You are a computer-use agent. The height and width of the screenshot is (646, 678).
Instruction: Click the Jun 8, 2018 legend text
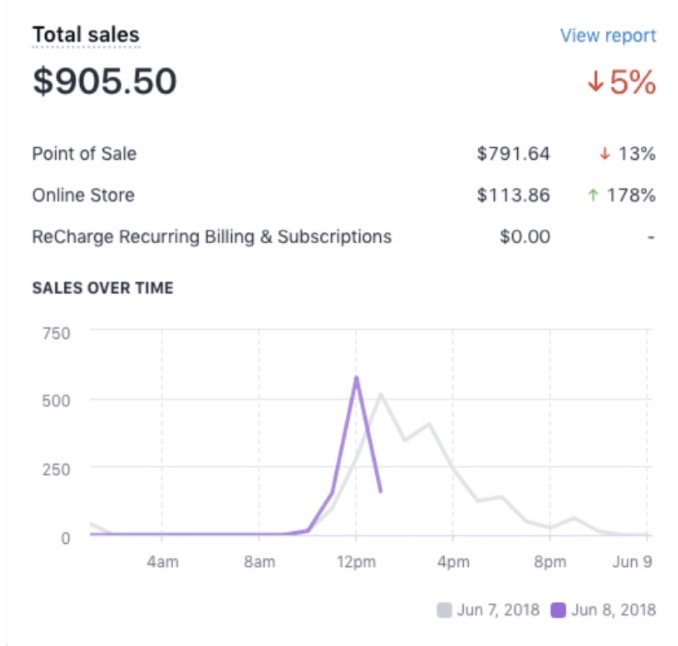[x=613, y=609]
